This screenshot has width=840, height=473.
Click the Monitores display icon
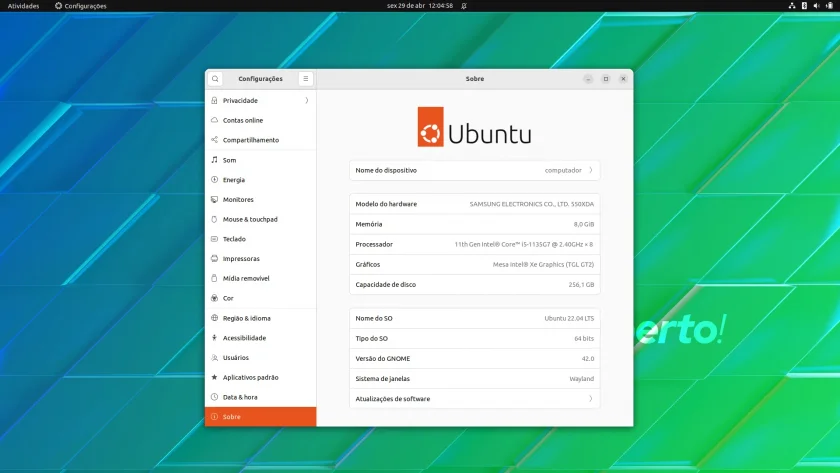pos(214,199)
